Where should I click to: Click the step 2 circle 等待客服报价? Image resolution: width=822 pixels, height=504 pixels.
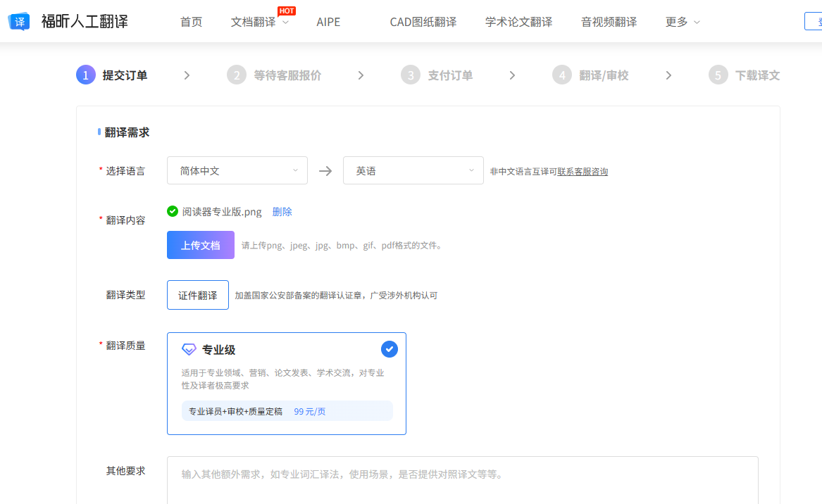click(237, 75)
